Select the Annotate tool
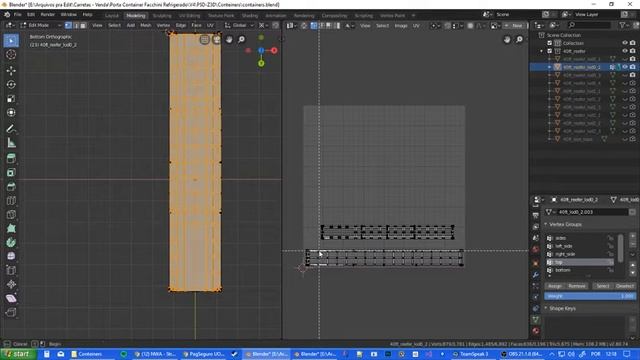 11,129
